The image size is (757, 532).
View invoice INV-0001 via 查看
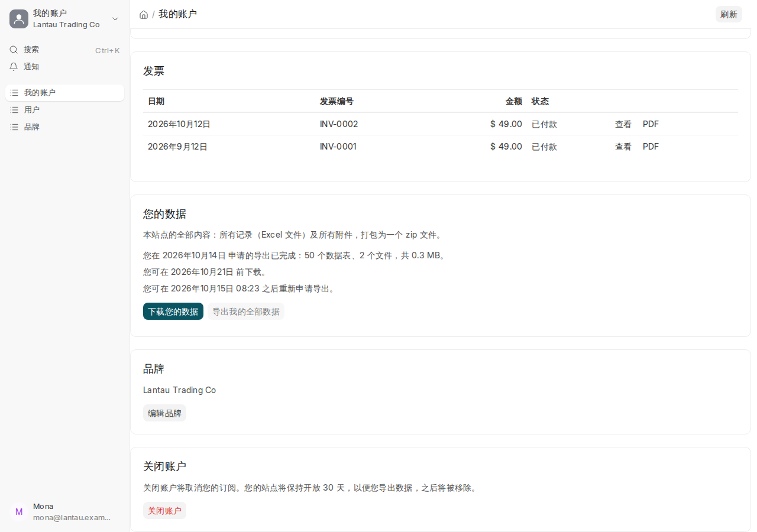point(623,147)
